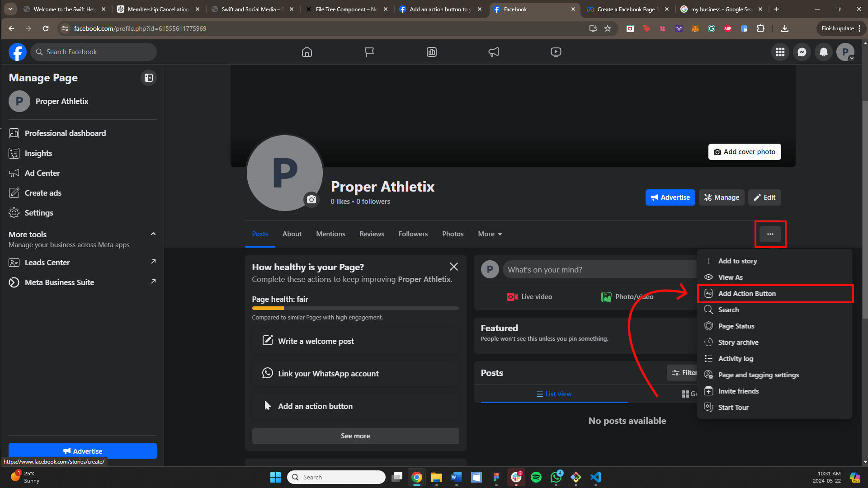The image size is (868, 488).
Task: Click the Page health progress bar
Action: pyautogui.click(x=355, y=308)
